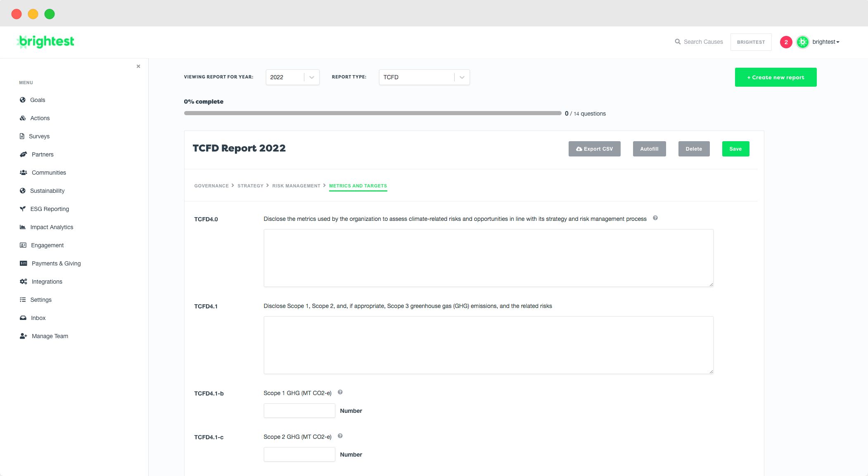Image resolution: width=868 pixels, height=476 pixels.
Task: Click the Engagement card icon
Action: [23, 245]
